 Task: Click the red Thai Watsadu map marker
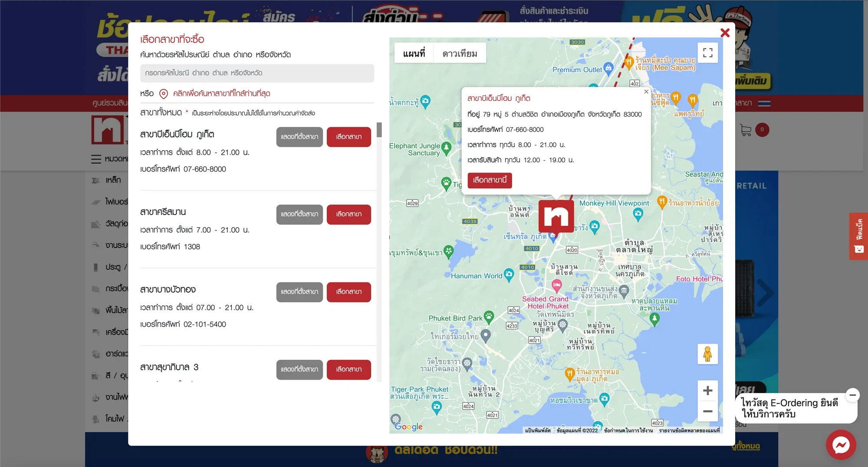click(x=556, y=216)
